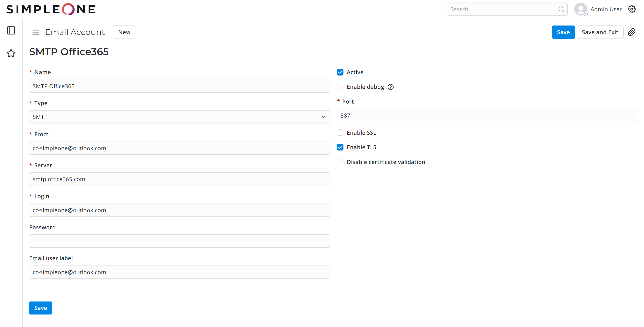Click the attachment paperclip icon
Image resolution: width=644 pixels, height=327 pixels.
631,32
